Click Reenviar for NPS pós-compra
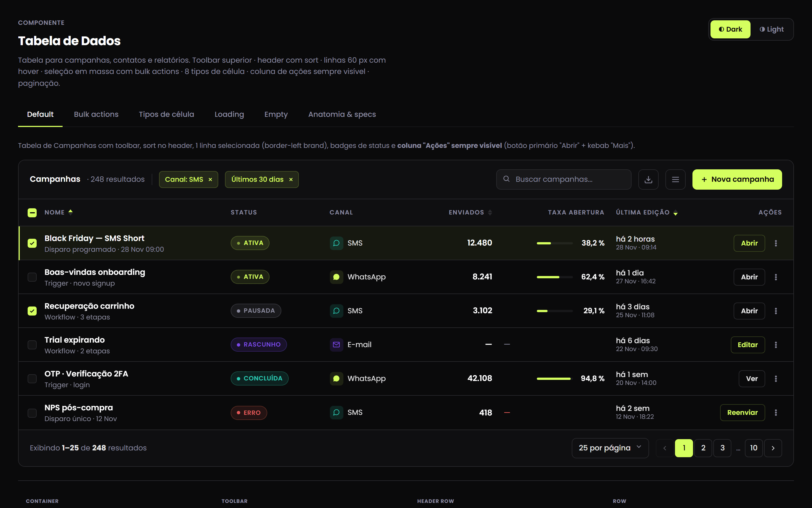 [742, 413]
